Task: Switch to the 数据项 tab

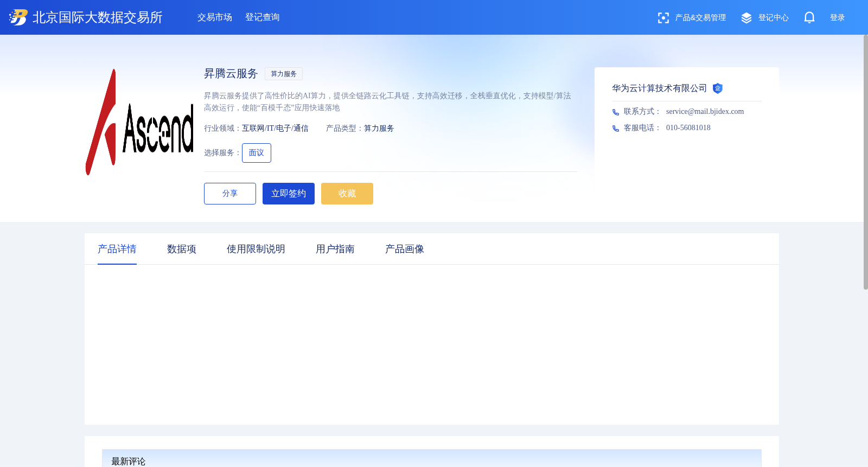Action: click(182, 249)
